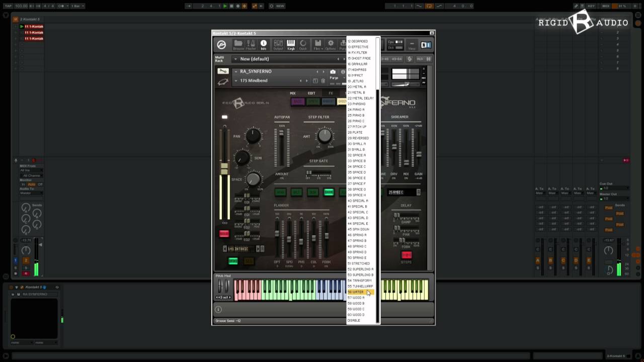The width and height of the screenshot is (644, 362).
Task: Open the Output mixer section
Action: (278, 45)
